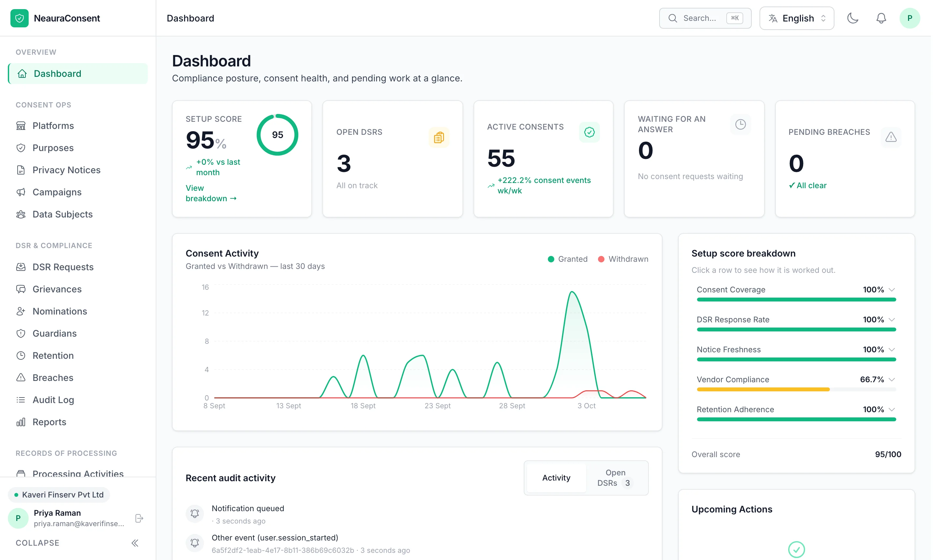The image size is (938, 560).
Task: Open the notifications bell
Action: click(881, 18)
